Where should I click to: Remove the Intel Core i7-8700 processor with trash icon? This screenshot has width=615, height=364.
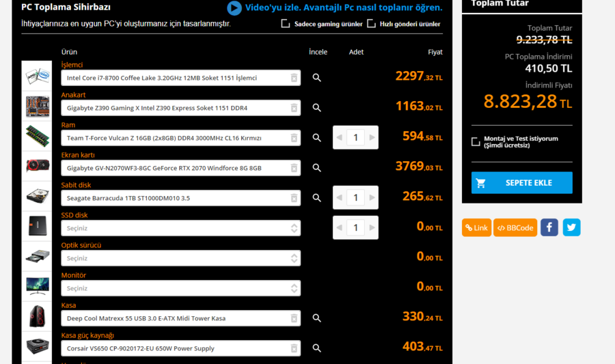click(294, 78)
